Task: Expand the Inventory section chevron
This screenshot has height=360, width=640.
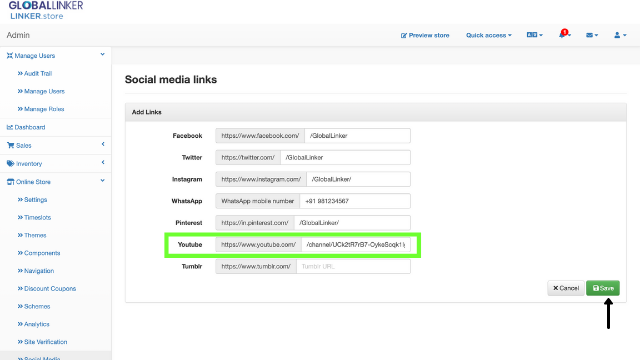Action: coord(103,162)
